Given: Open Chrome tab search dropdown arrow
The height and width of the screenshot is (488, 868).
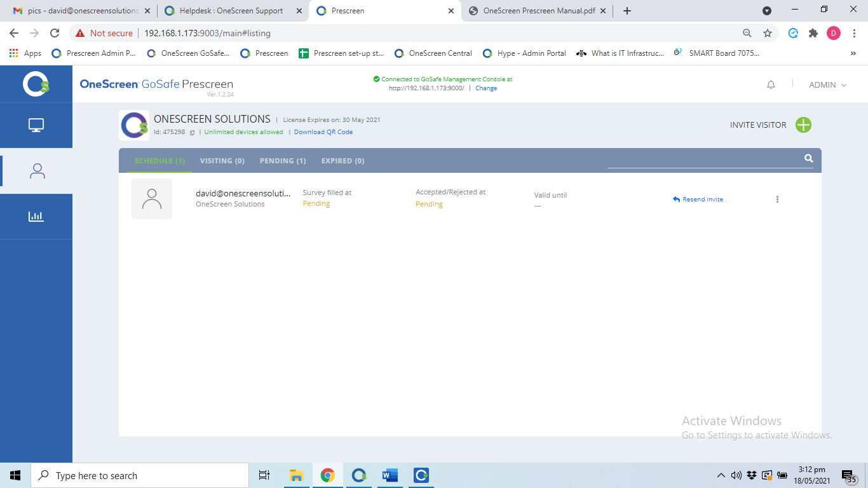Looking at the screenshot, I should [x=767, y=11].
